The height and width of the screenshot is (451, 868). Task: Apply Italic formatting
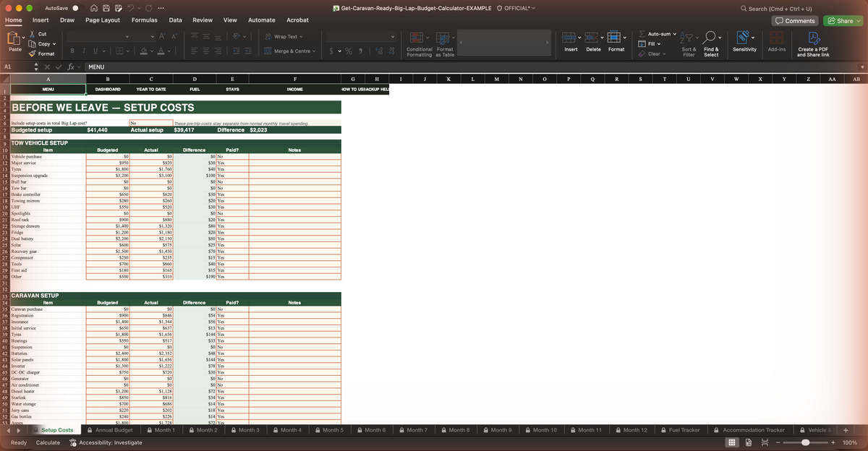[x=84, y=51]
